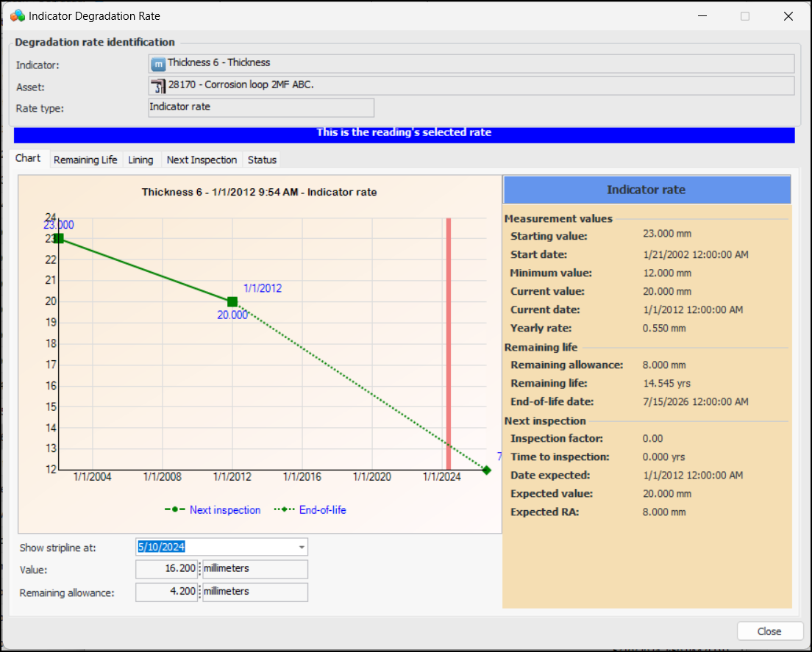Select the Next Inspection tab
Image resolution: width=812 pixels, height=652 pixels.
pyautogui.click(x=202, y=160)
